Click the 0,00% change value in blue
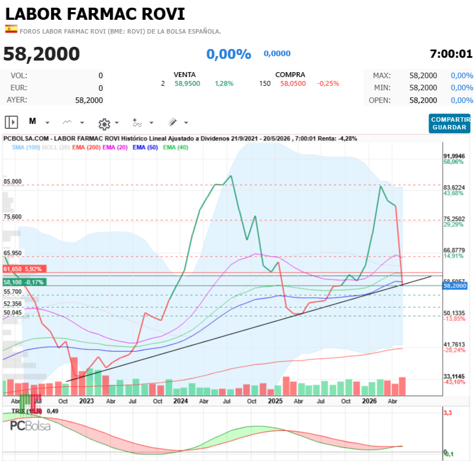This screenshot has width=476, height=461. click(x=228, y=54)
